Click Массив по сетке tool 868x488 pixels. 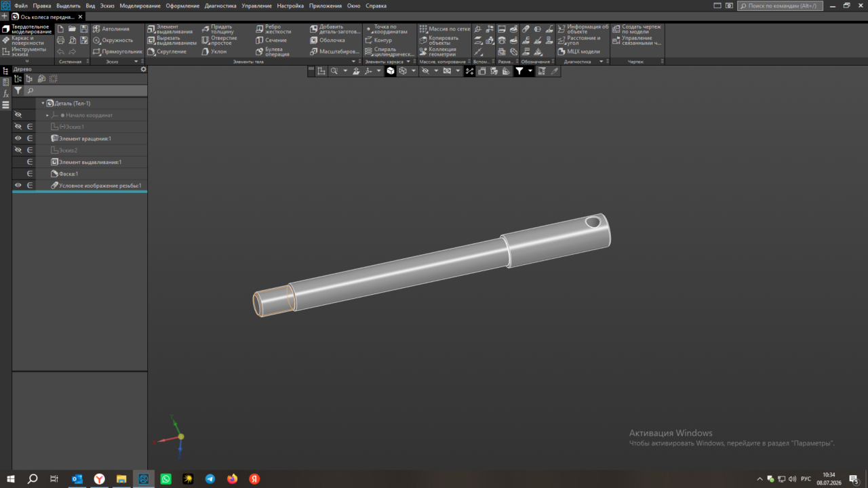445,29
